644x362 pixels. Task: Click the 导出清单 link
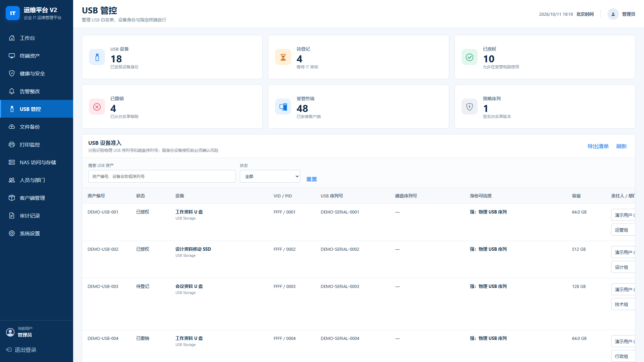(x=598, y=146)
